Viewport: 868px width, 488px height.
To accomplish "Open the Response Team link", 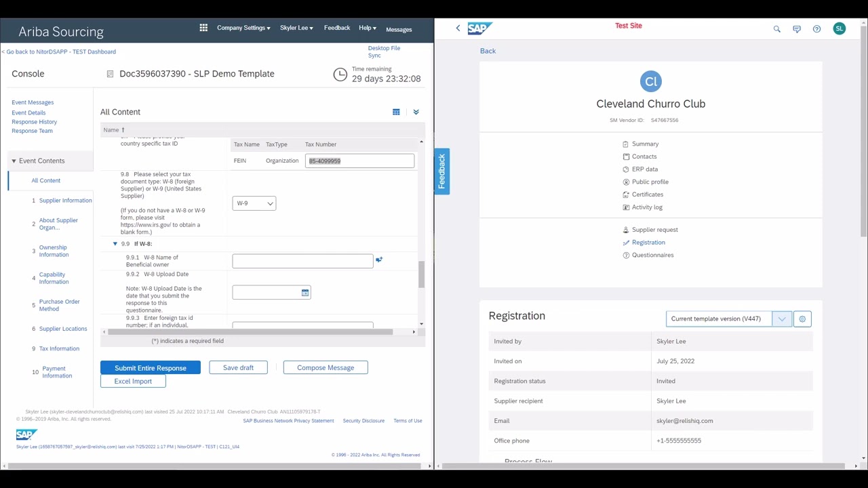I will pyautogui.click(x=32, y=131).
